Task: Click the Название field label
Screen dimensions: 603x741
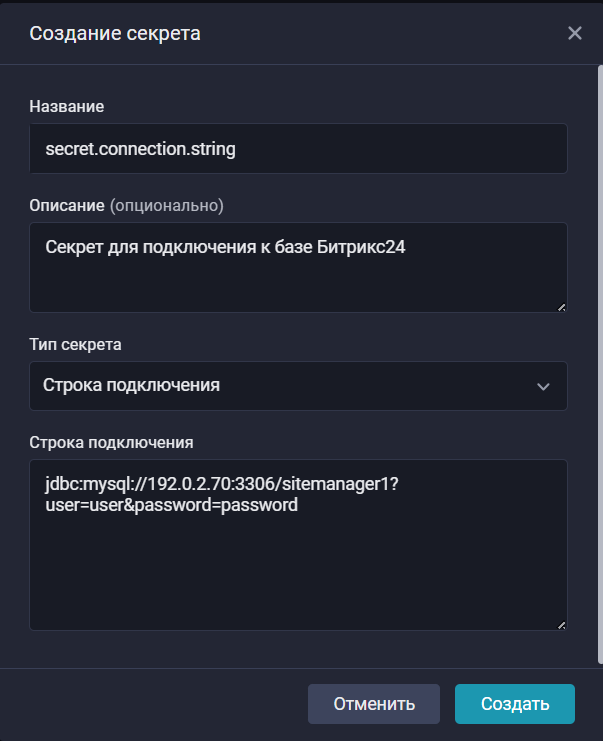Action: point(67,106)
